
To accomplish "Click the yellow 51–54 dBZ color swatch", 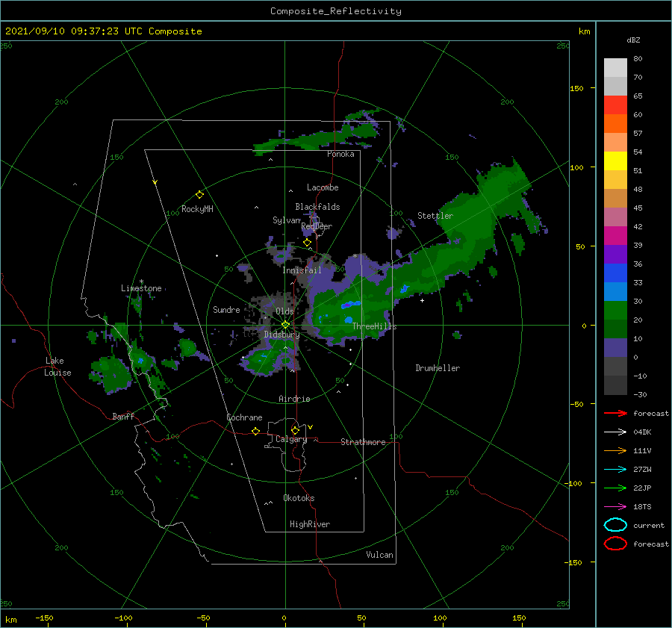I will [615, 161].
